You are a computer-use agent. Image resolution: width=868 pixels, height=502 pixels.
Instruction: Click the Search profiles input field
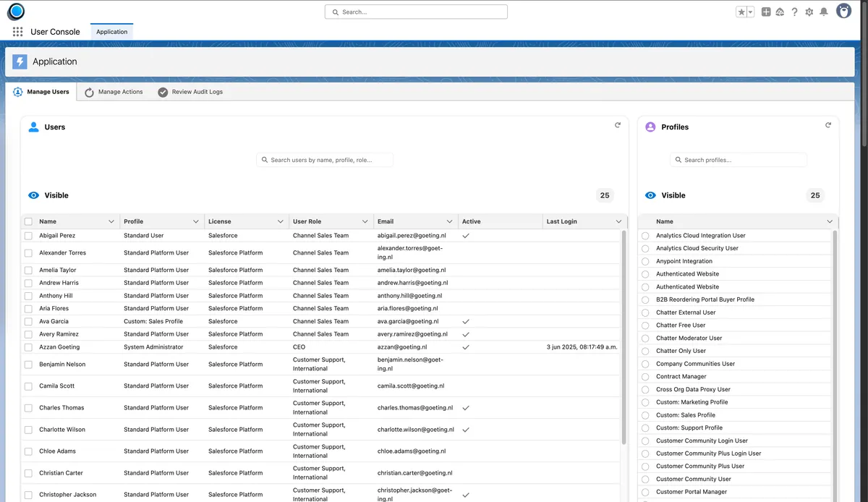pos(739,160)
